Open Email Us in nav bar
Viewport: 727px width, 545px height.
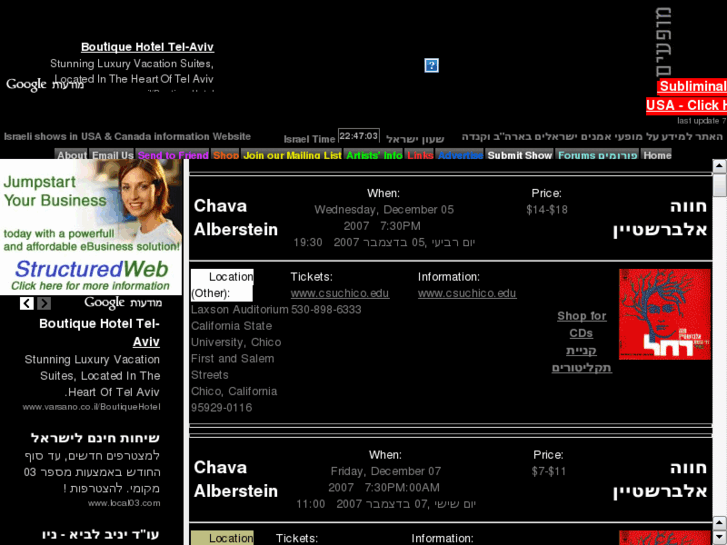pyautogui.click(x=112, y=155)
